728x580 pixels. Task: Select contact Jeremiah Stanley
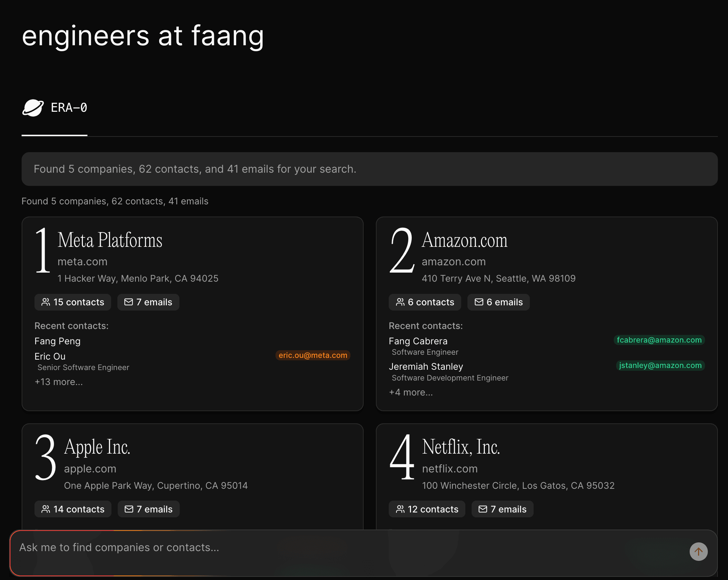coord(426,367)
